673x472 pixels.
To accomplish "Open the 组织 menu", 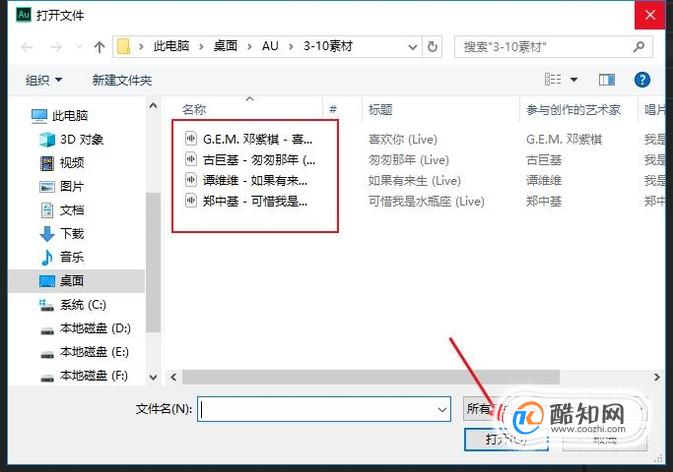I will coord(43,80).
